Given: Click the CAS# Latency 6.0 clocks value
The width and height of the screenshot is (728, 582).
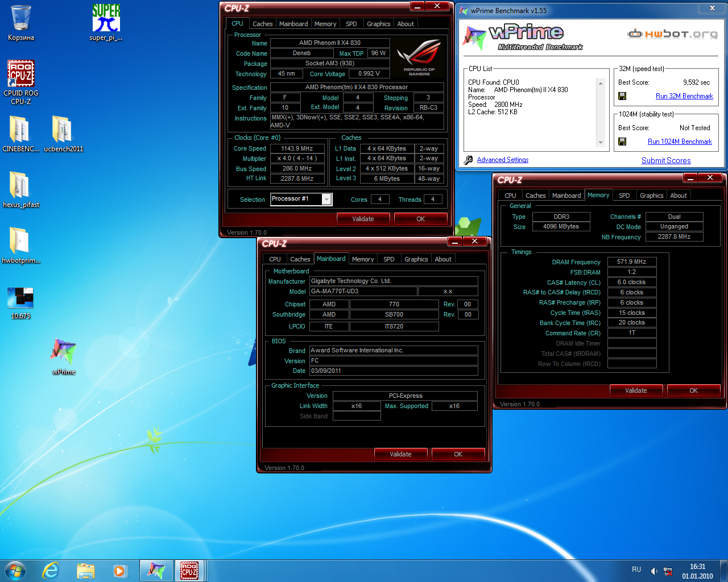Looking at the screenshot, I should pyautogui.click(x=631, y=282).
